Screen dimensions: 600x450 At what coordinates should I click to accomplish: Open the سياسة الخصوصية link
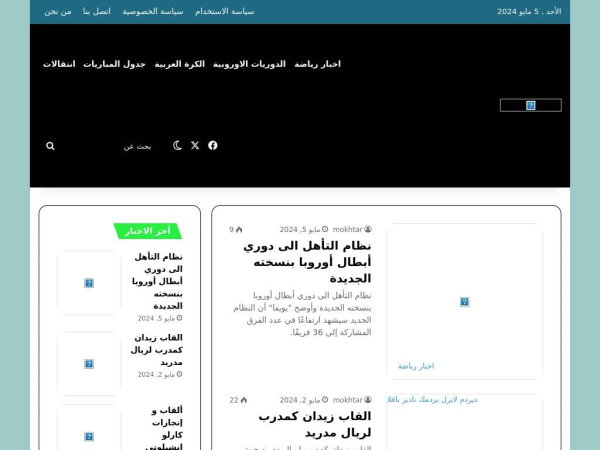[x=153, y=11]
